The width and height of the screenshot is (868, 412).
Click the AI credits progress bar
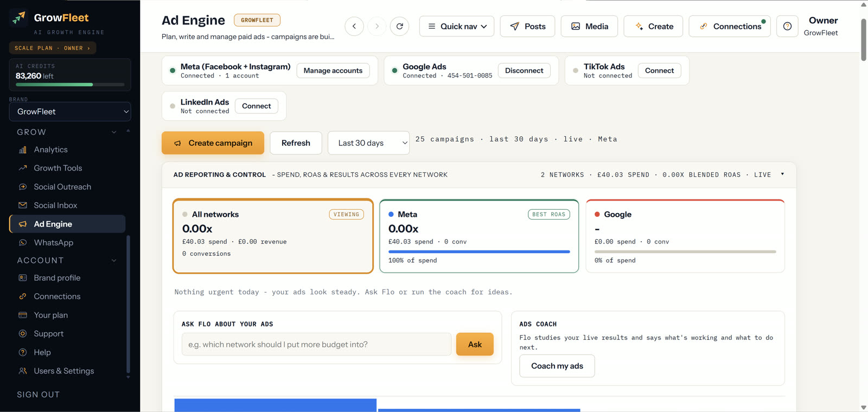coord(70,85)
